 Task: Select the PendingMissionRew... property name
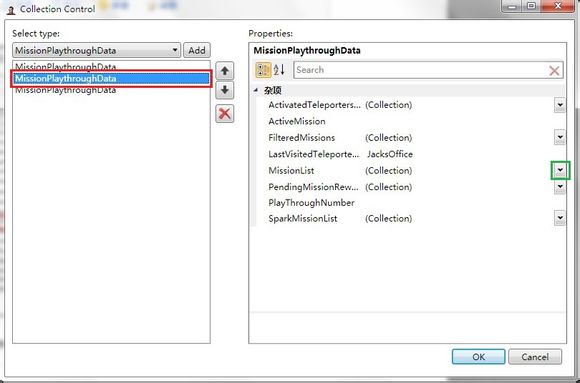click(x=313, y=187)
